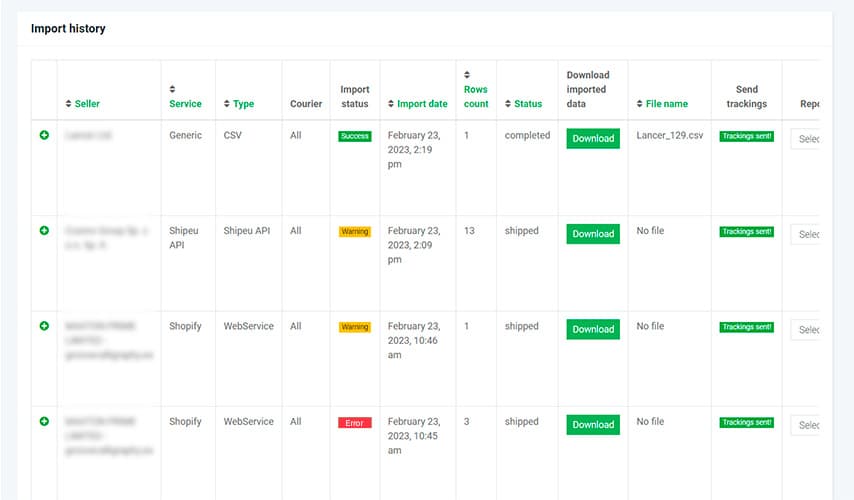Click Trackings sent badge in Lancer_129.csv row
The image size is (854, 500).
coord(747,136)
